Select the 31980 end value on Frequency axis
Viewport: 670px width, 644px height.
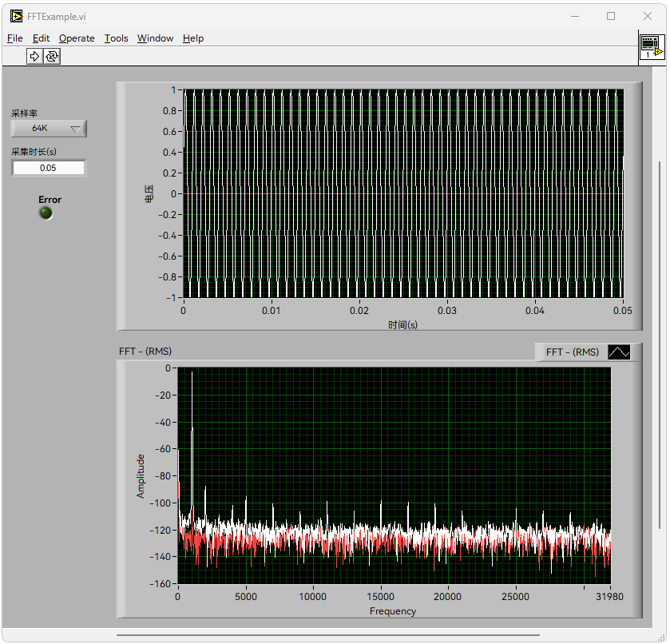pos(610,596)
